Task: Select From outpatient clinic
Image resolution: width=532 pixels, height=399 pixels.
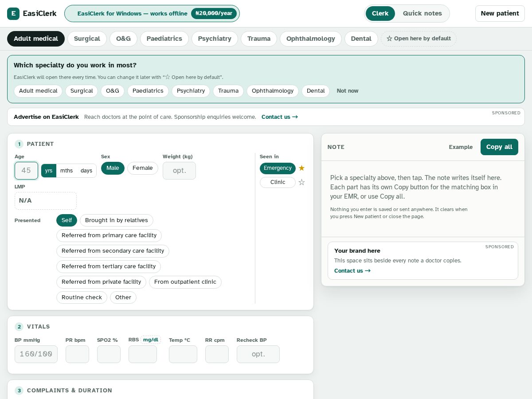Action: [x=185, y=282]
